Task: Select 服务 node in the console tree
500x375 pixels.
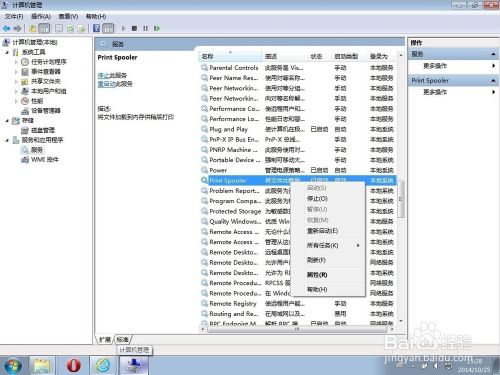Action: [37, 150]
